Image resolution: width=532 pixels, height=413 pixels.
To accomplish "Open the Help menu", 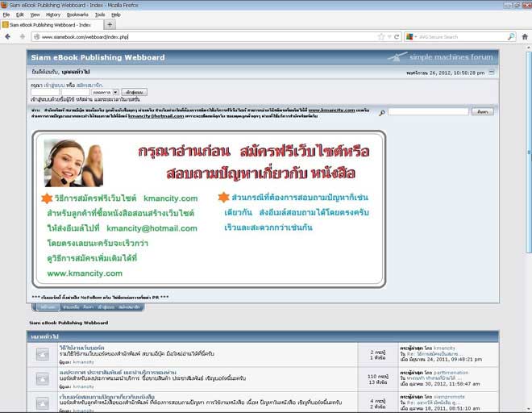I will (x=116, y=15).
